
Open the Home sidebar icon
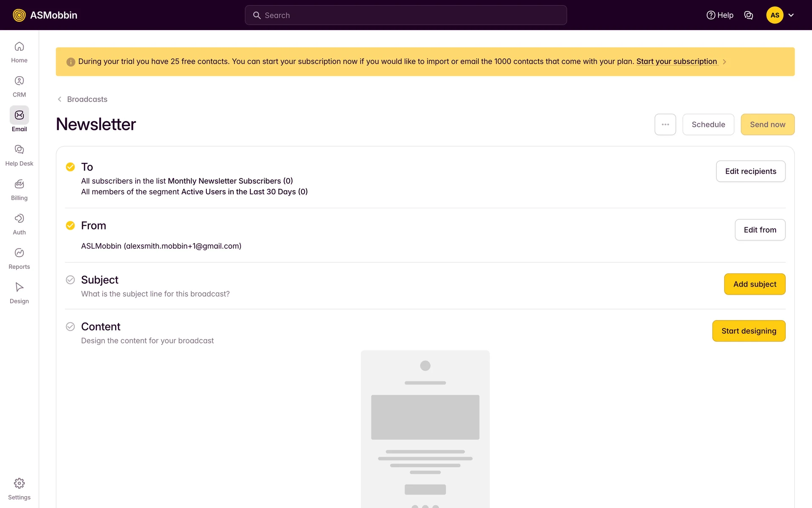(19, 47)
